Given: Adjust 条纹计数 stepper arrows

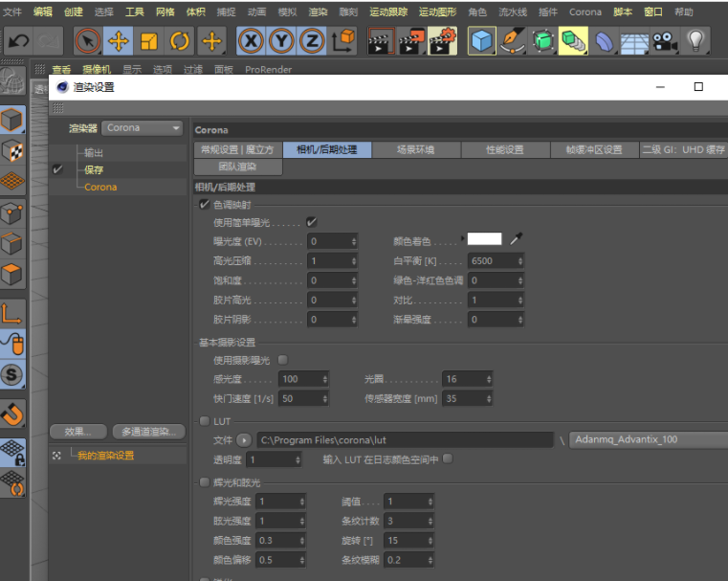Looking at the screenshot, I should click(x=430, y=521).
